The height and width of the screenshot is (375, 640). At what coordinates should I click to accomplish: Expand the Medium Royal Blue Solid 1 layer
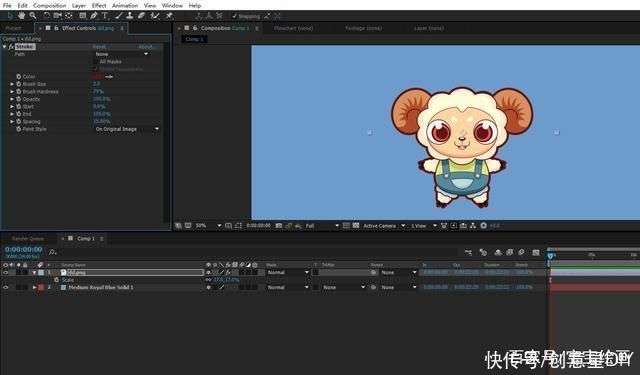point(34,287)
